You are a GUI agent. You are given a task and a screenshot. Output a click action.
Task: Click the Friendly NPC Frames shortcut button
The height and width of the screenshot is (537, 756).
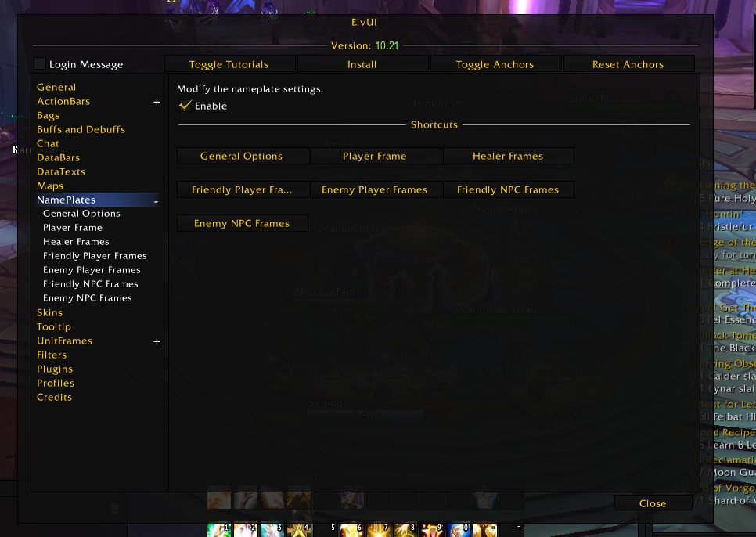coord(508,189)
